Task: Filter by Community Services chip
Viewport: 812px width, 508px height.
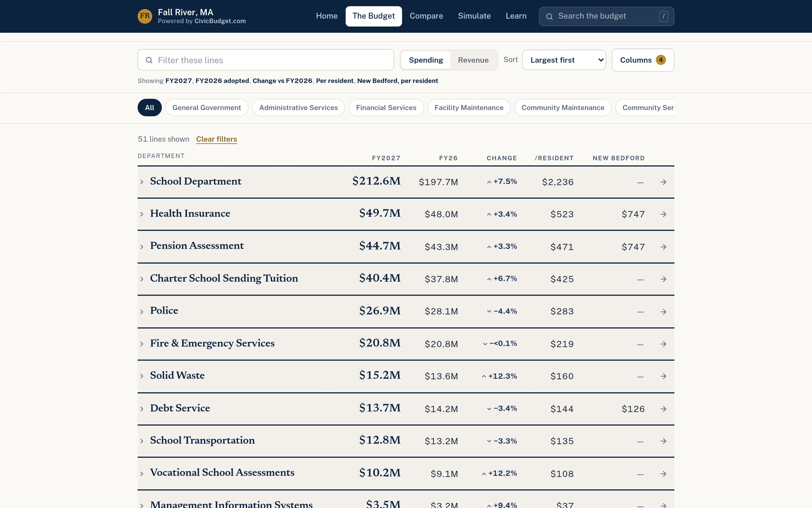Action: [645, 108]
